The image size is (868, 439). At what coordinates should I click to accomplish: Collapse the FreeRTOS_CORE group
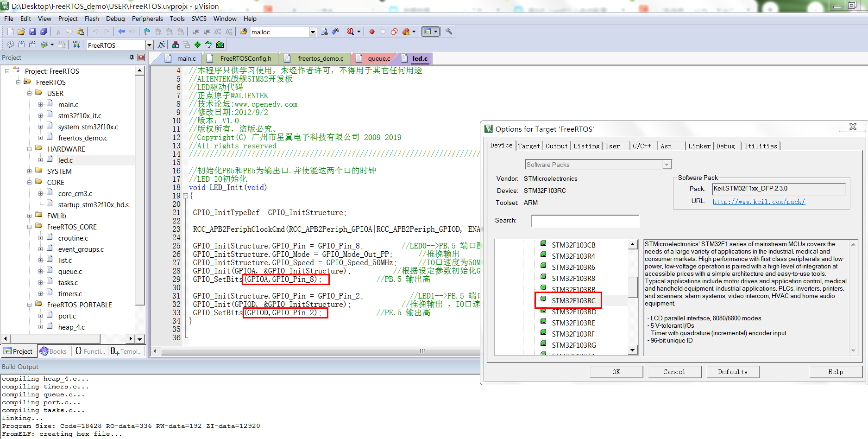(30, 227)
